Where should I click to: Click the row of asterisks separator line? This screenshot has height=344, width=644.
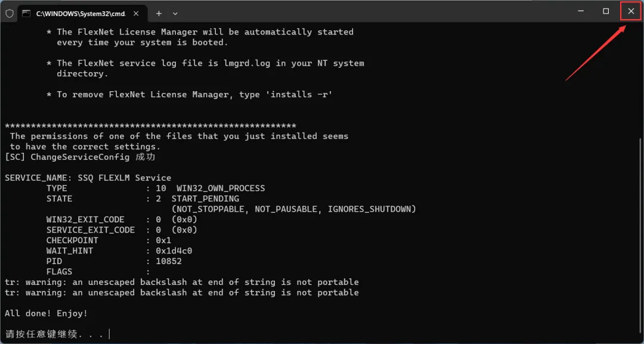click(x=150, y=126)
